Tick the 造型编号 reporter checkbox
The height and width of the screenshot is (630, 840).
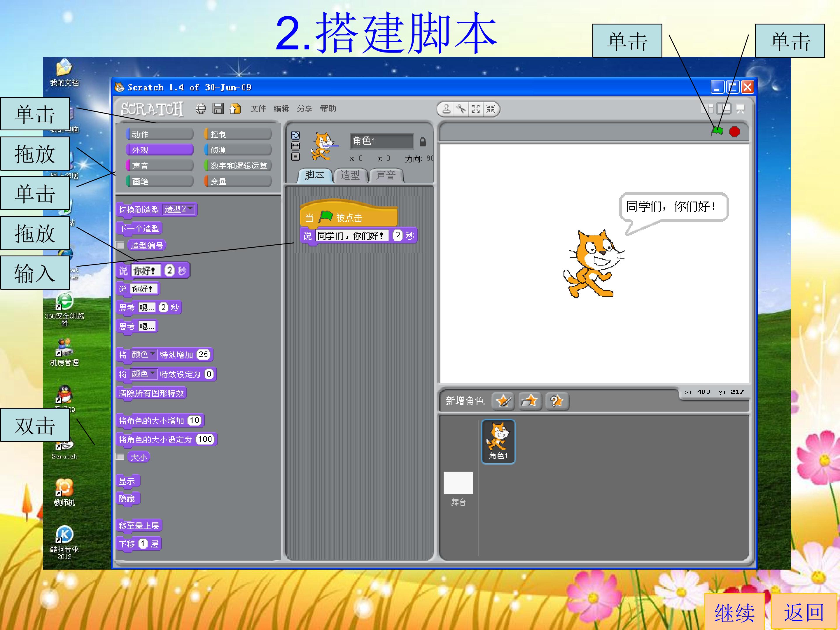pyautogui.click(x=120, y=245)
